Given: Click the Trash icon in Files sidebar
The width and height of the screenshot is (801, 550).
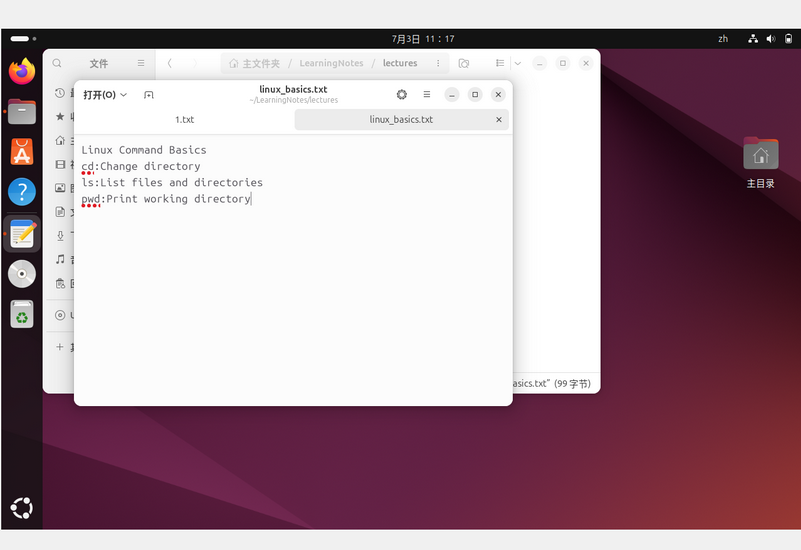Looking at the screenshot, I should pyautogui.click(x=60, y=283).
